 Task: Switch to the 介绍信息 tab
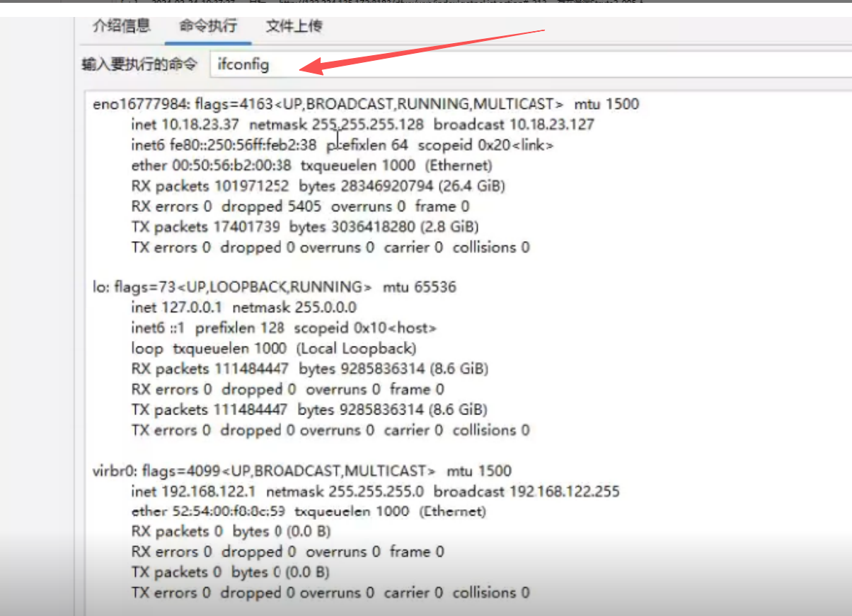pyautogui.click(x=121, y=26)
